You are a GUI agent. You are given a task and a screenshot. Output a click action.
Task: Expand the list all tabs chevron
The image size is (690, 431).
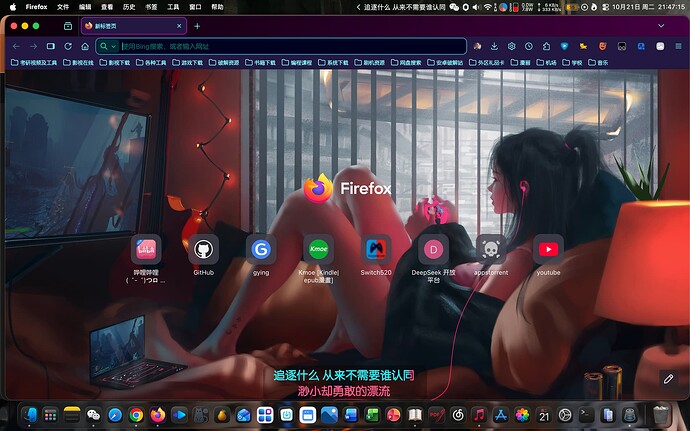pyautogui.click(x=661, y=26)
